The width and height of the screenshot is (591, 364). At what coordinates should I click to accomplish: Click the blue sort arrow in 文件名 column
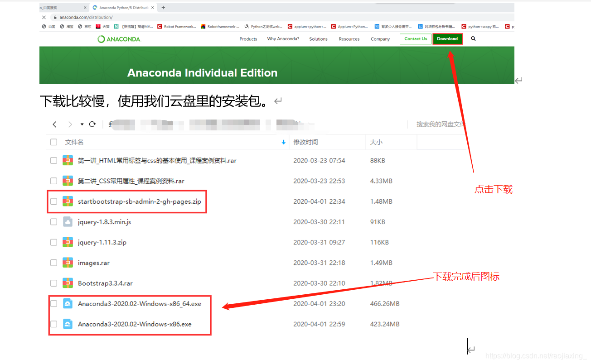(284, 142)
